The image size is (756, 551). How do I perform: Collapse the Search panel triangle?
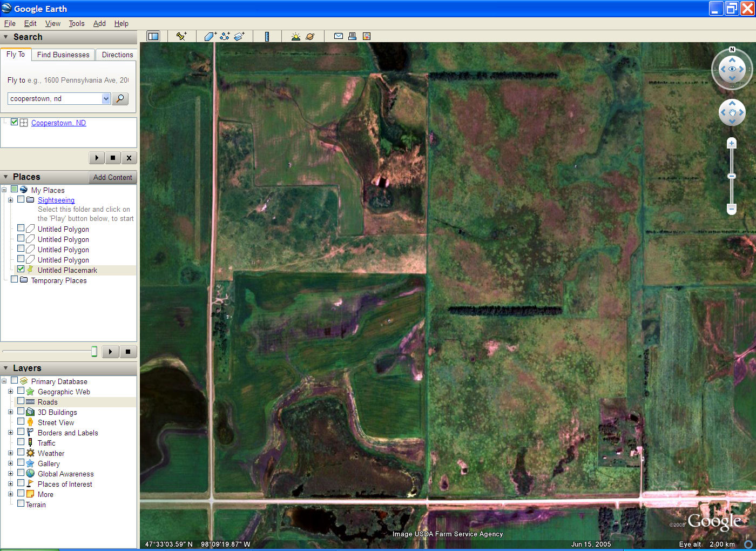point(6,37)
